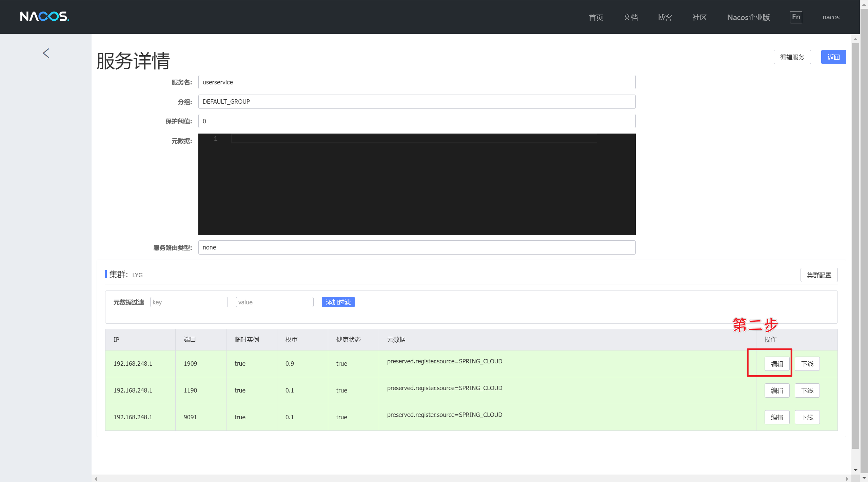Edit the instance on port 1909
This screenshot has width=868, height=482.
point(776,364)
